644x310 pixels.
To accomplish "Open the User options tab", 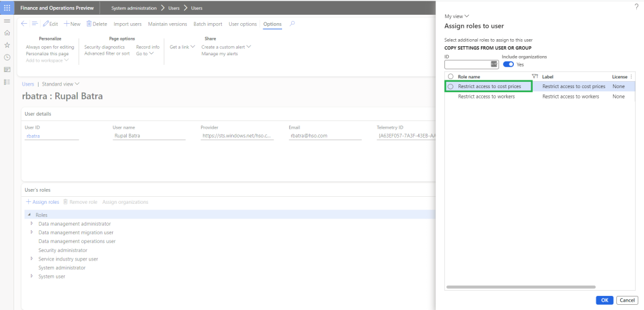I will (x=243, y=24).
